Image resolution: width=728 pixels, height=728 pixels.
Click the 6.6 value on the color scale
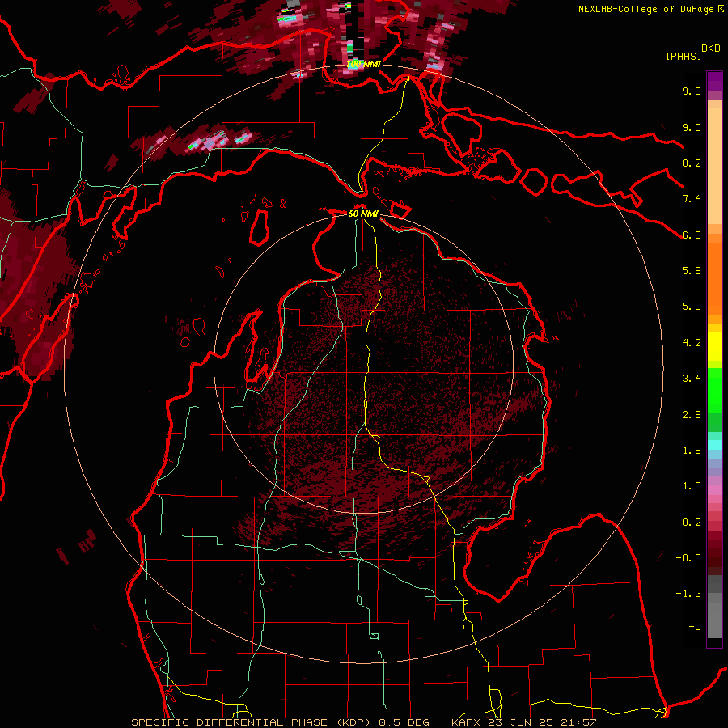tap(692, 235)
